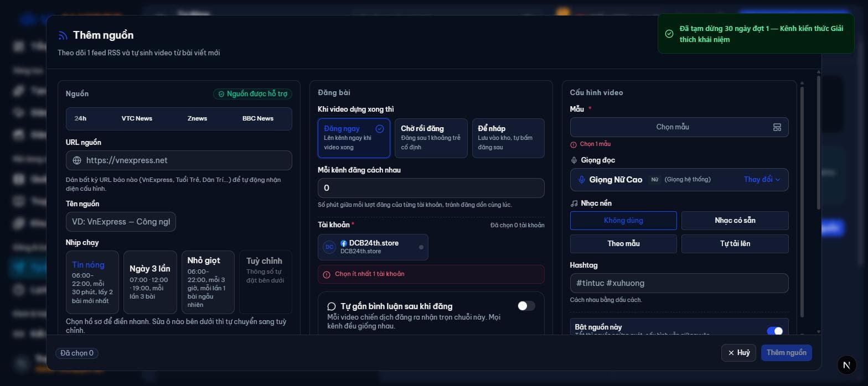Pick the Nhỏ giọt schedule preset

coord(208,282)
